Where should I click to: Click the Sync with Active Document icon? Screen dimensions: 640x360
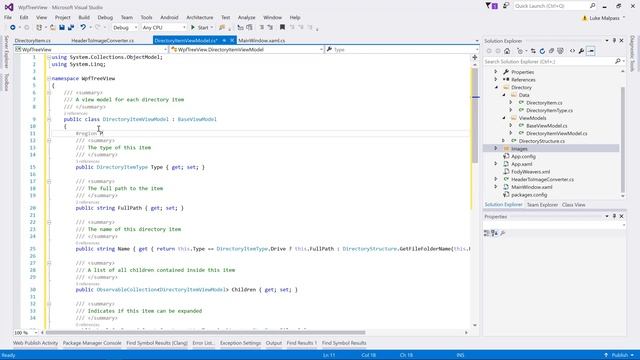pyautogui.click(x=533, y=51)
